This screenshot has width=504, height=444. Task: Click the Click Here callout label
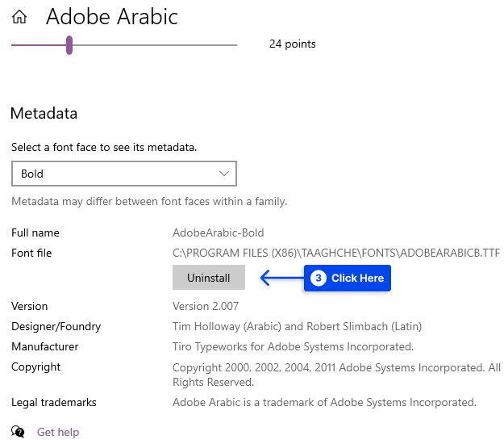coord(357,278)
